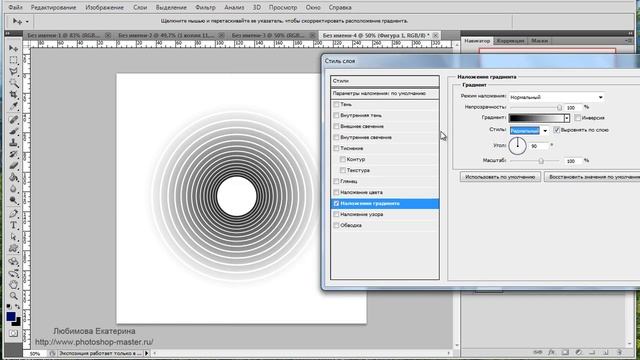This screenshot has width=640, height=360.
Task: Select the Healing Brush tool
Action: click(13, 120)
